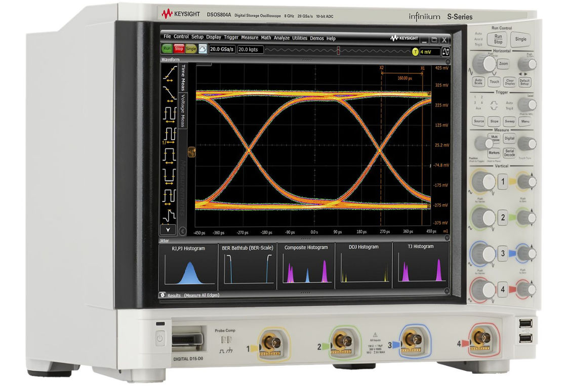Screen dimensions: 567x392
Task: Open the Utilities menu
Action: 300,38
